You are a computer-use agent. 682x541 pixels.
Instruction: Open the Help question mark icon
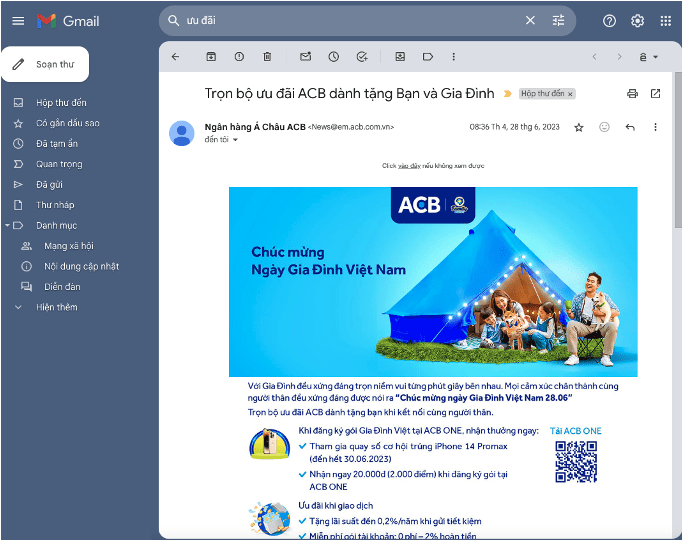pos(609,21)
